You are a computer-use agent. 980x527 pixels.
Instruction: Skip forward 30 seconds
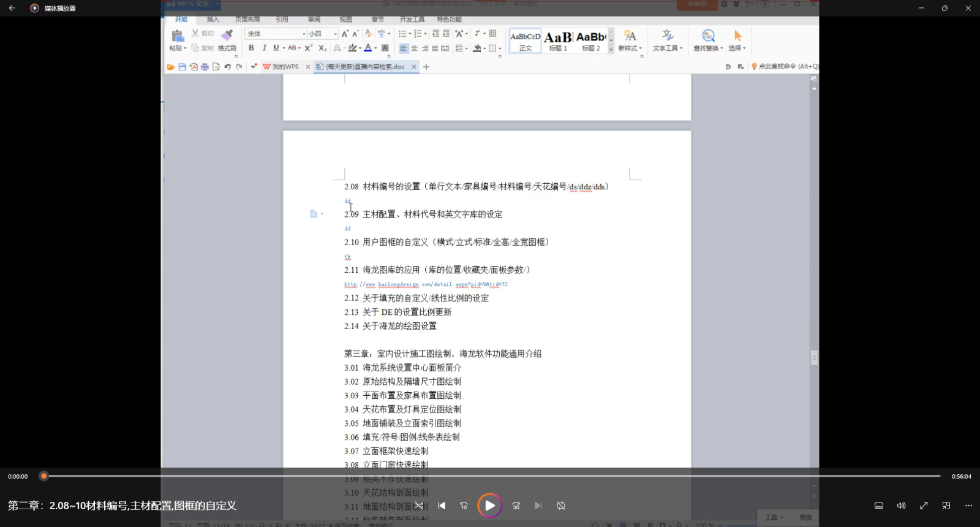click(516, 506)
